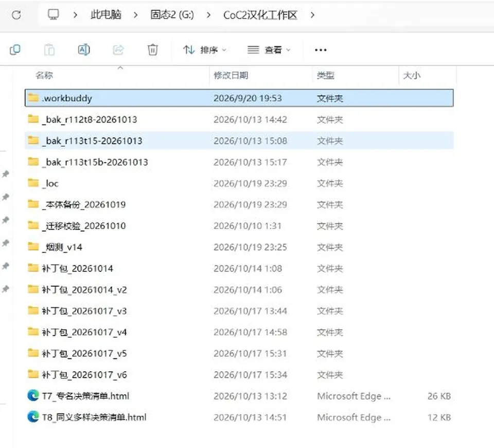Click the Rename icon in toolbar
494x448 pixels.
[x=84, y=50]
